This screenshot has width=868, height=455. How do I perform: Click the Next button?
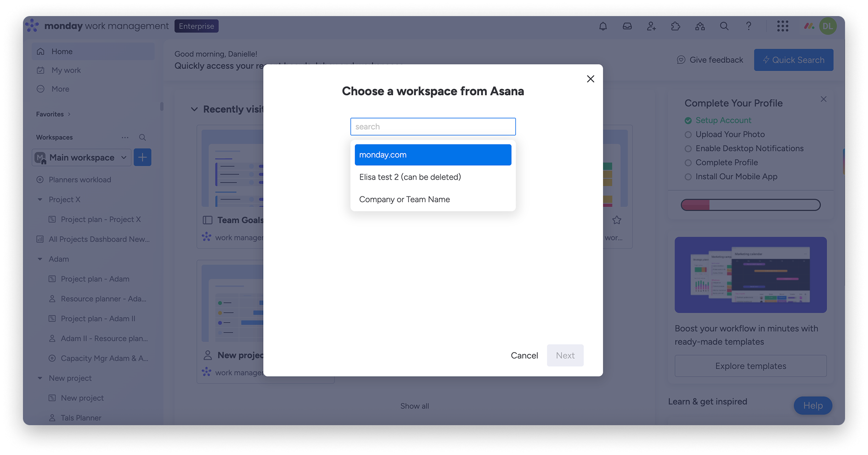click(x=565, y=355)
